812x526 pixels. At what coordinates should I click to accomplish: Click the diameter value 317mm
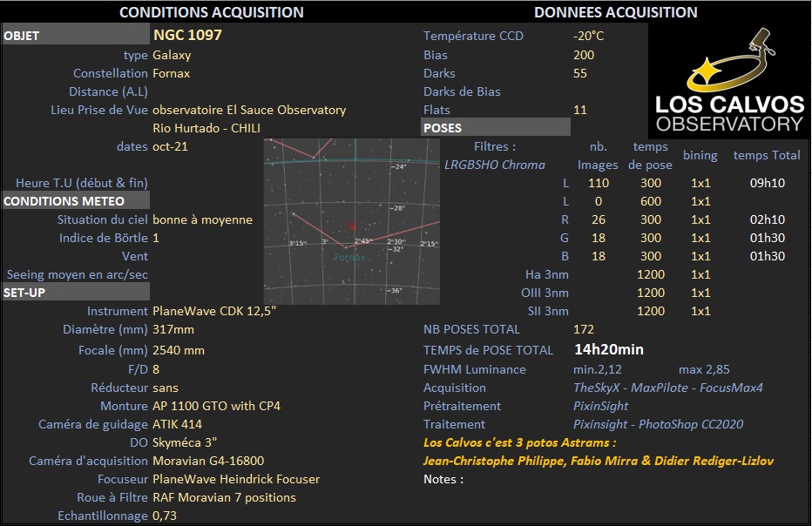click(173, 329)
